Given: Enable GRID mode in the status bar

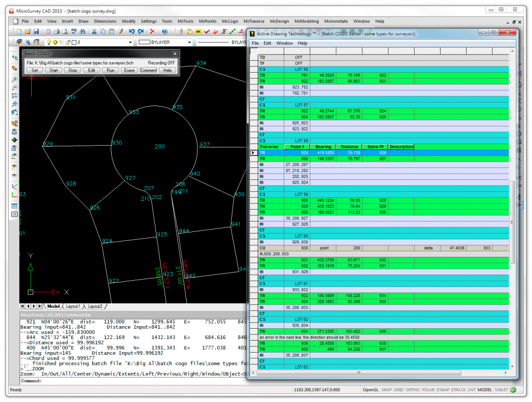Looking at the screenshot, I should (x=398, y=390).
